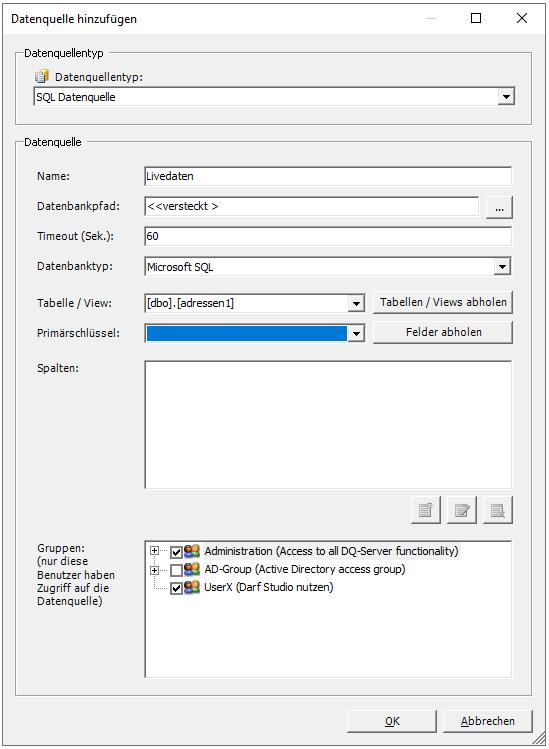Click the edit column icon button
The height and width of the screenshot is (749, 549).
pyautogui.click(x=462, y=510)
